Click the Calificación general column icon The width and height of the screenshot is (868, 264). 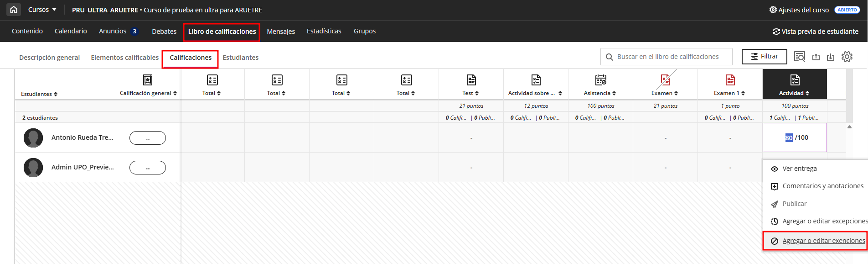pos(148,80)
